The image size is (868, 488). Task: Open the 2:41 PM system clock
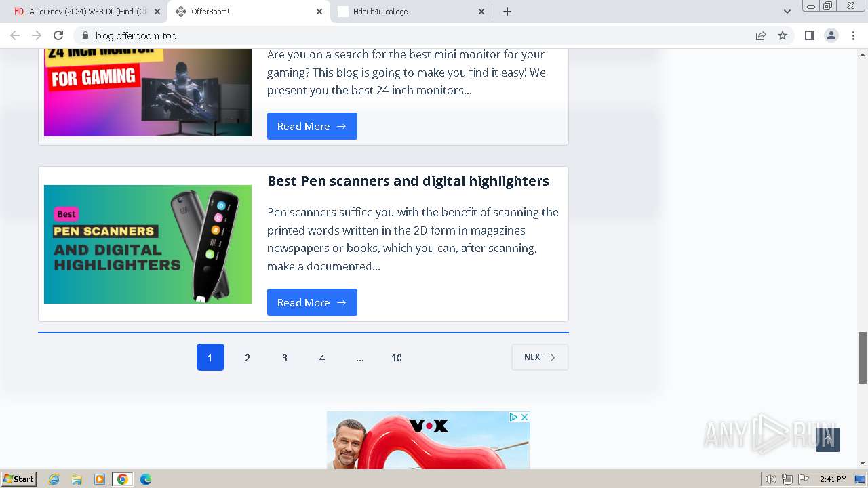(833, 479)
